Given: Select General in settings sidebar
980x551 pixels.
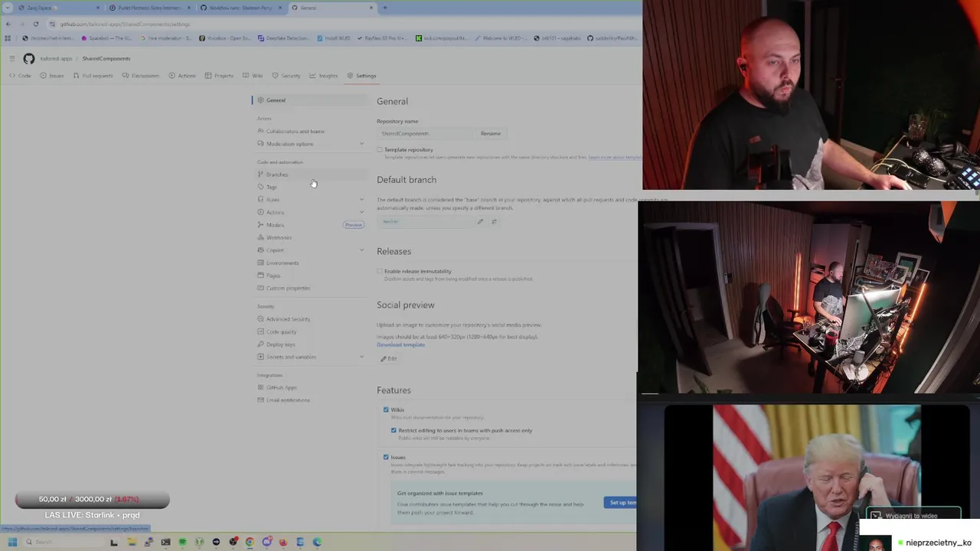Looking at the screenshot, I should (x=310, y=100).
